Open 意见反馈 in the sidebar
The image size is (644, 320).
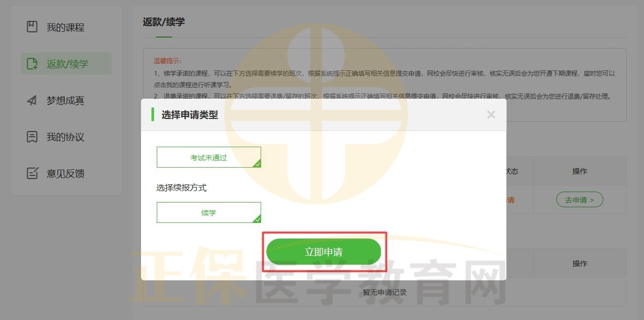(x=65, y=173)
